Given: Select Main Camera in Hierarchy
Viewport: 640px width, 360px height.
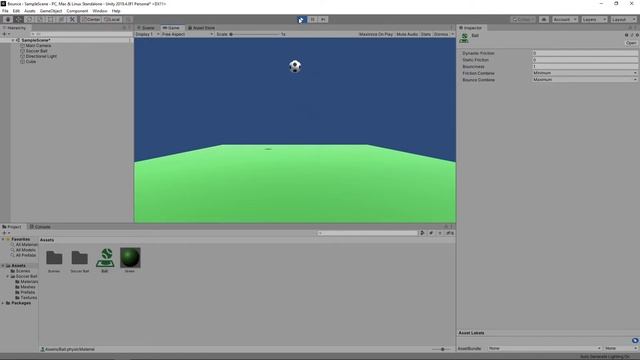Looking at the screenshot, I should tap(38, 46).
